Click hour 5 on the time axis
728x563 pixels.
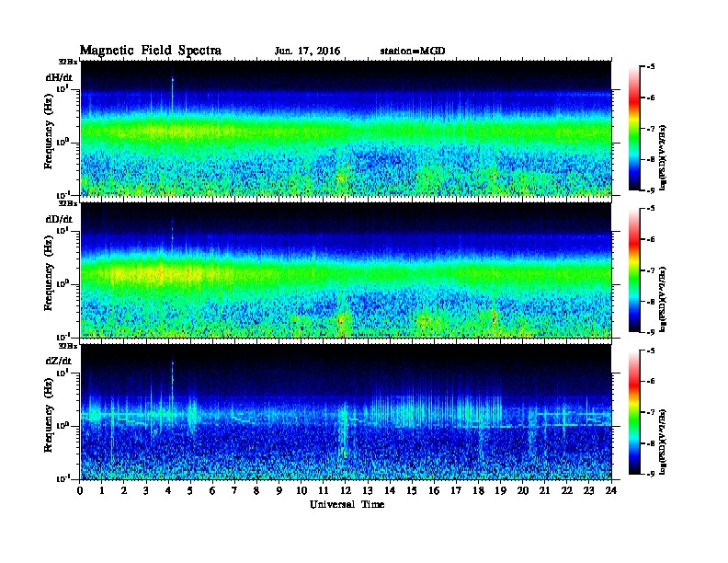(x=190, y=491)
